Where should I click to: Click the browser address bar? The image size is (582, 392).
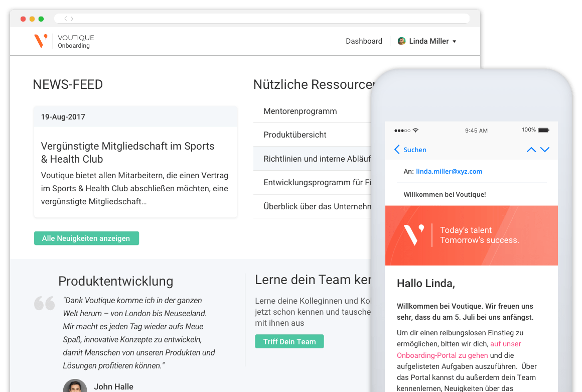(x=262, y=19)
